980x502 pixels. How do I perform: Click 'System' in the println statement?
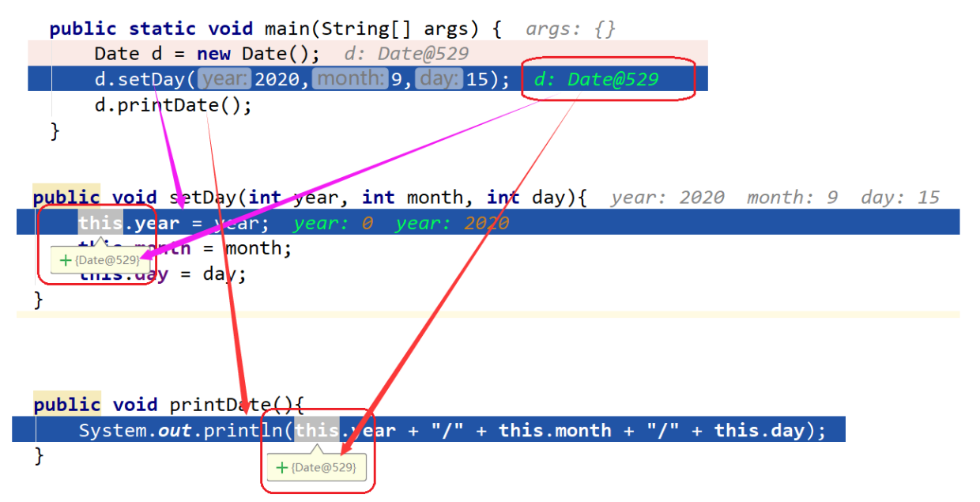pos(112,430)
